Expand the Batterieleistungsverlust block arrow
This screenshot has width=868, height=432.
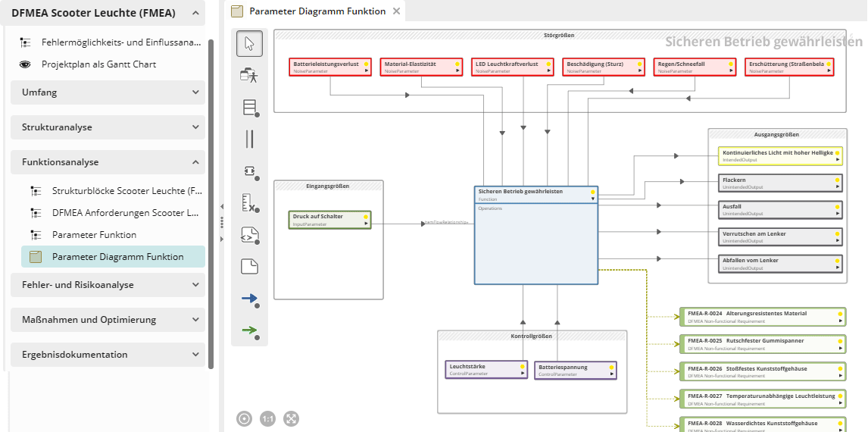(366, 71)
